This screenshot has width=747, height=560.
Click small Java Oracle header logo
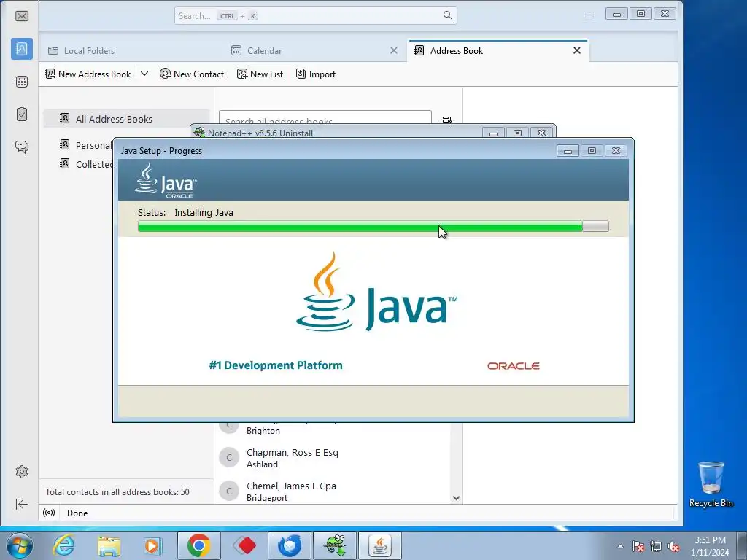point(166,181)
